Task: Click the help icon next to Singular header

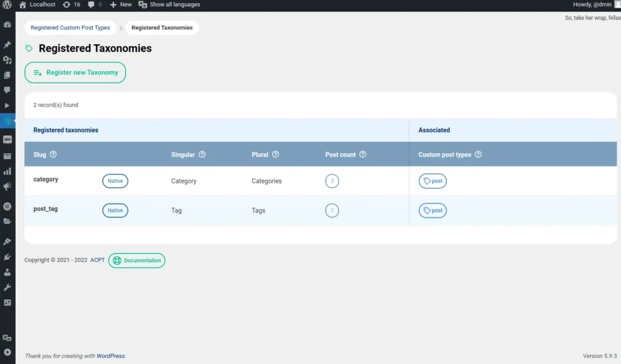Action: coord(203,154)
